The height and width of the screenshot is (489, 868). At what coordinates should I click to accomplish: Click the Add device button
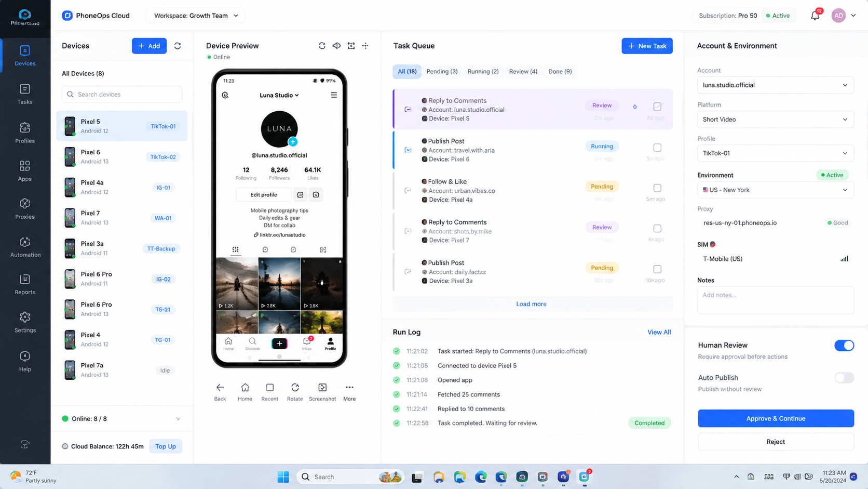(149, 46)
